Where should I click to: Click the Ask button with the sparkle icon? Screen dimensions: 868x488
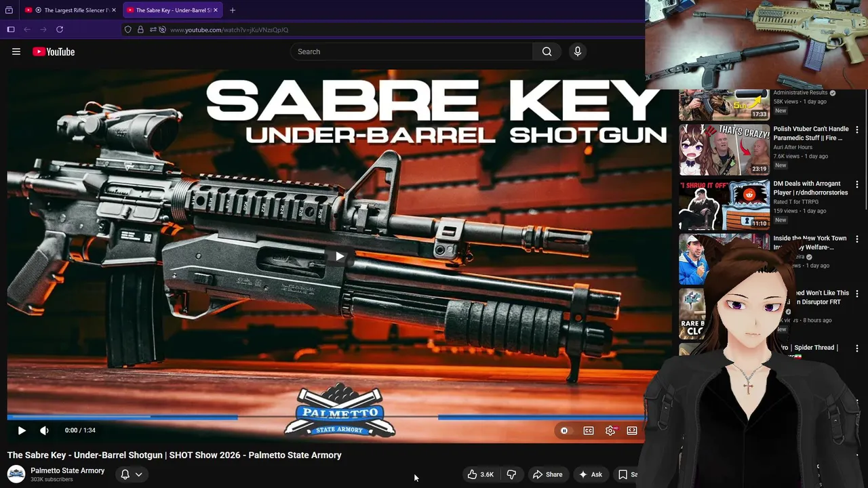pyautogui.click(x=590, y=474)
